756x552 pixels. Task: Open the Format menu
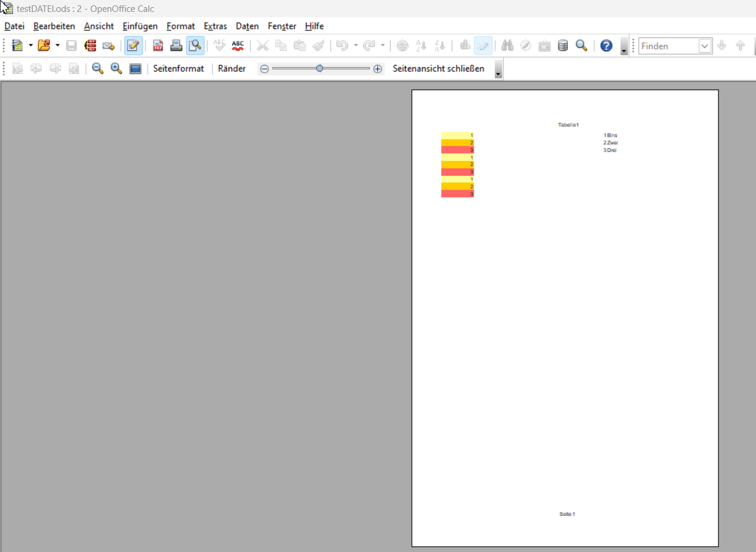pos(181,26)
